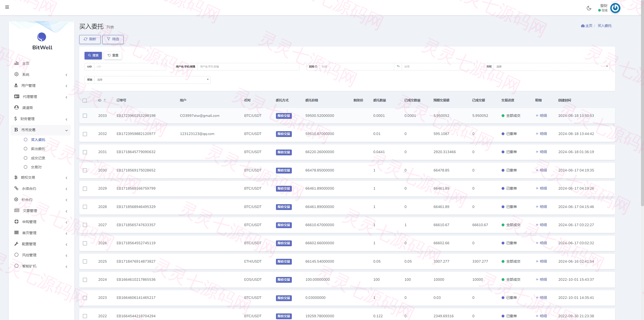Switch to dark mode with moon icon
Image resolution: width=644 pixels, height=320 pixels.
click(589, 8)
